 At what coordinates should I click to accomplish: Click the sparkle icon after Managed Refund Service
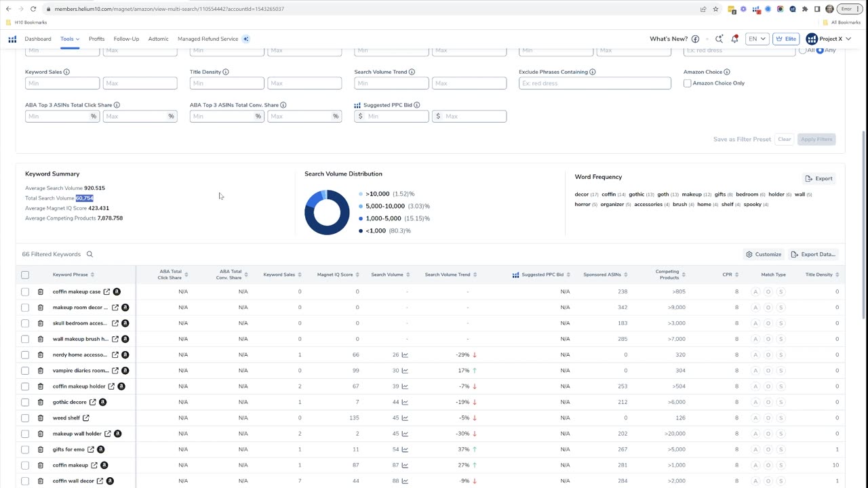pyautogui.click(x=245, y=39)
